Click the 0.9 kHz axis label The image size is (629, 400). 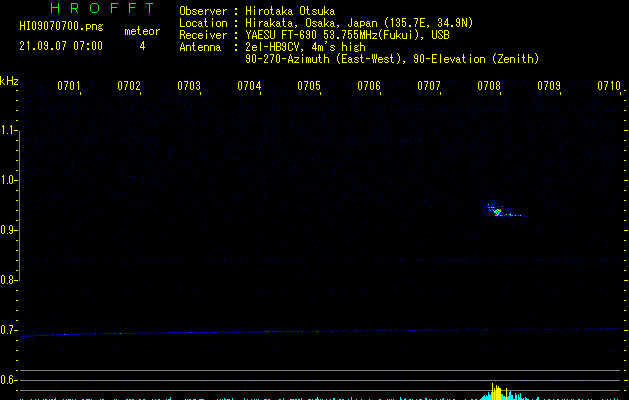click(x=8, y=230)
